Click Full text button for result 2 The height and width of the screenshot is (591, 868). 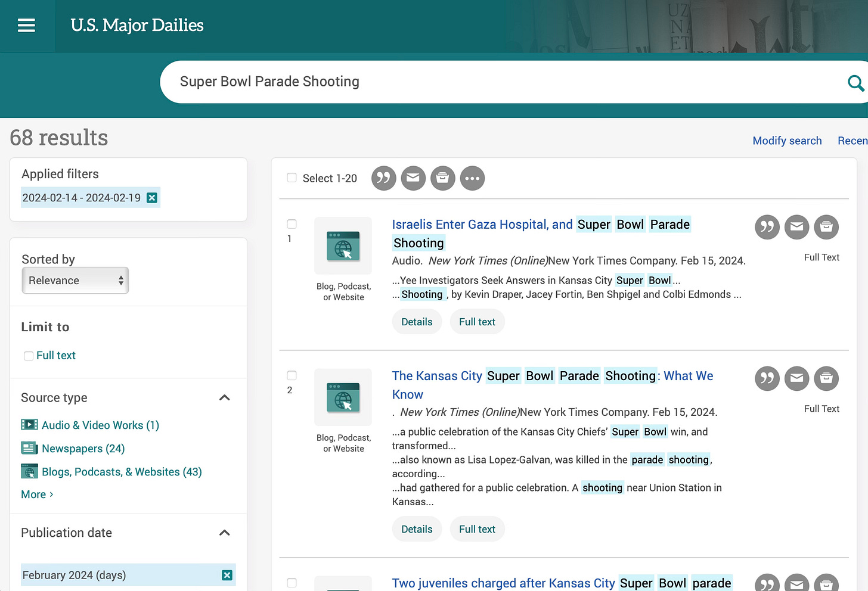point(477,529)
